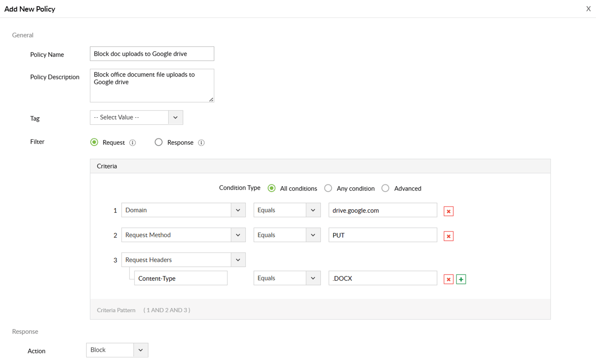Close the Add New Policy dialog
Viewport: 596px width, 364px height.
click(588, 9)
